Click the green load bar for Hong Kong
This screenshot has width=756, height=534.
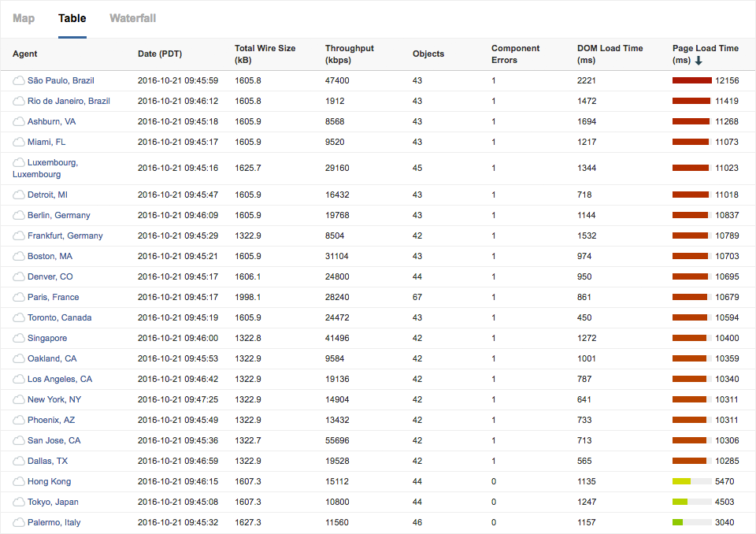point(681,481)
